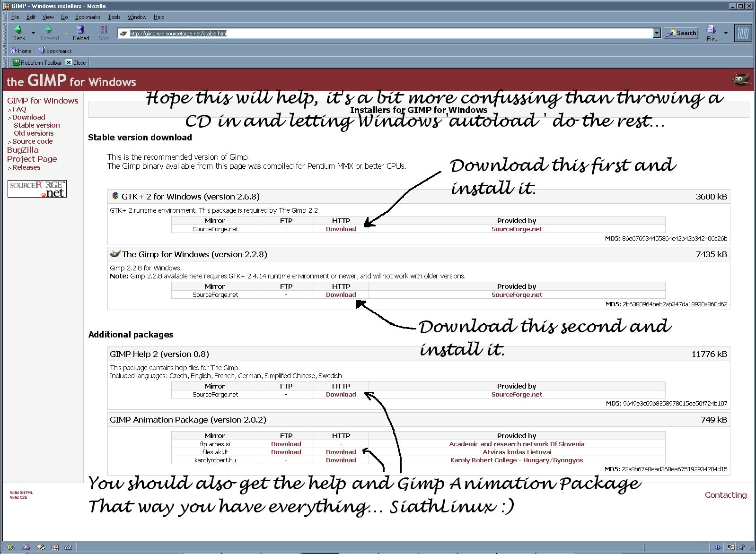Click the page proxy icon beside URL

tap(123, 34)
